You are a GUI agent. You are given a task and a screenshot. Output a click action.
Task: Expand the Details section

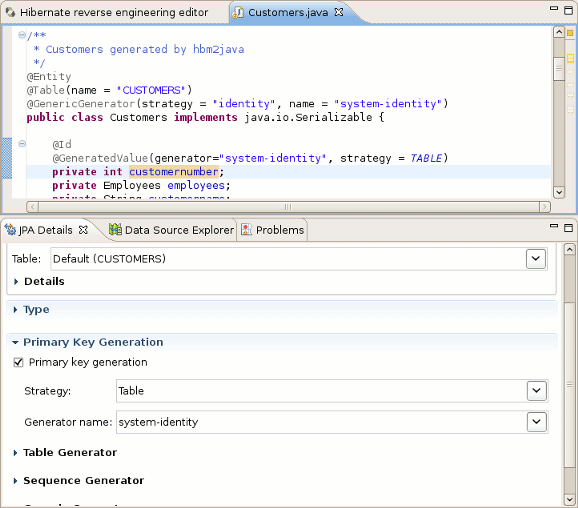[x=15, y=282]
